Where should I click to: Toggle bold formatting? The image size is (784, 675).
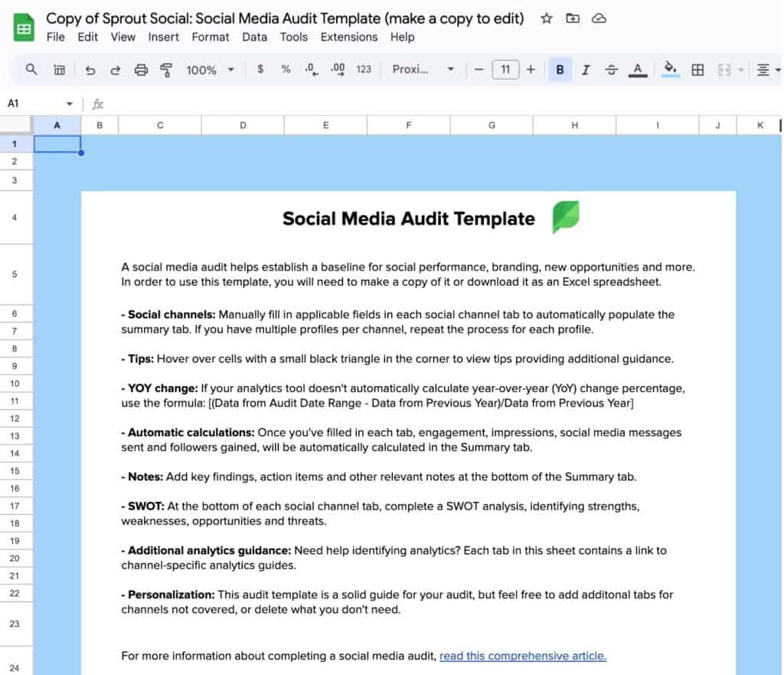(x=560, y=70)
